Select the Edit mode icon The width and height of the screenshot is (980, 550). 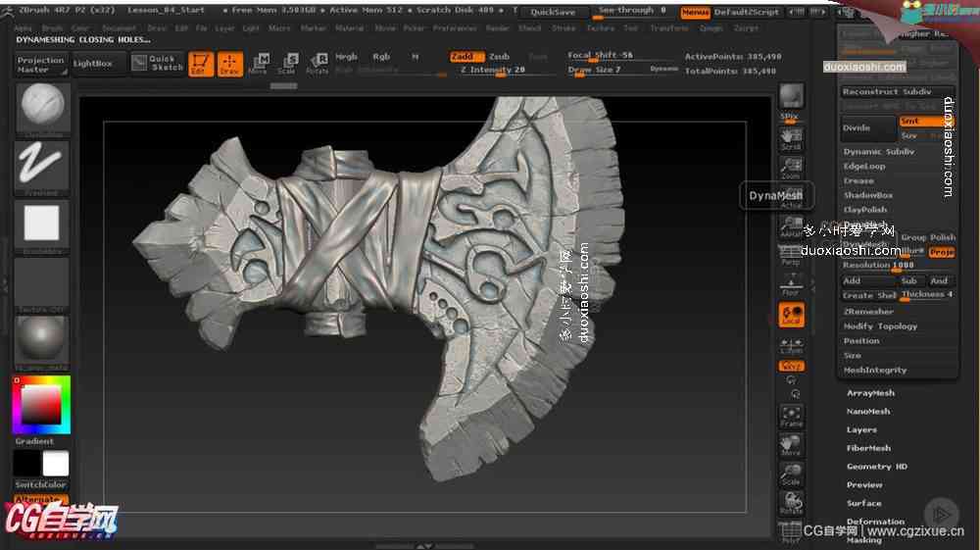pos(201,64)
